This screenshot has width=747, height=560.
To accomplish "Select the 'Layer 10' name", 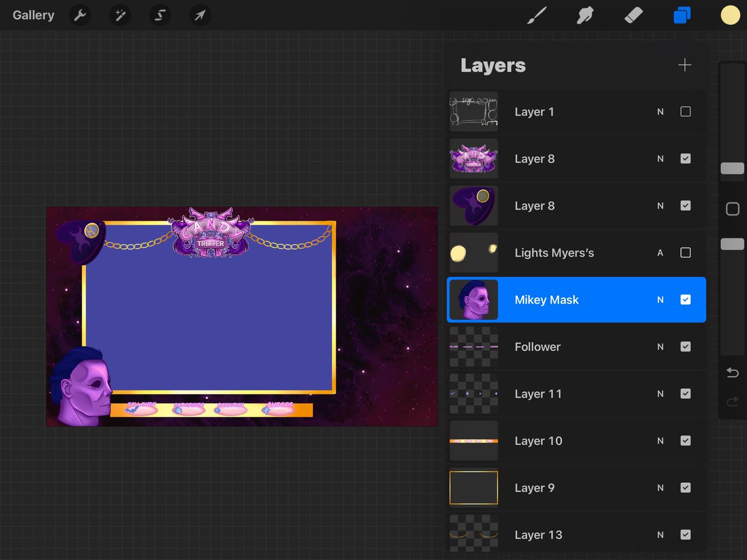I will click(x=538, y=441).
